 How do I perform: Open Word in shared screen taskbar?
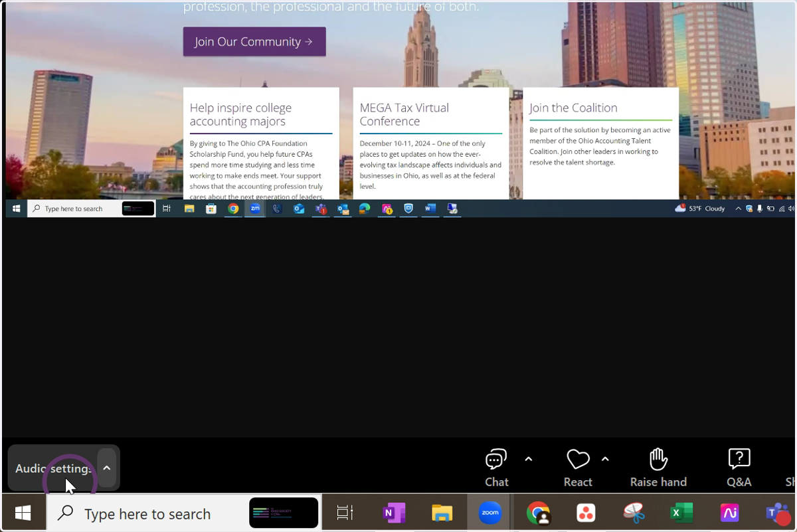click(430, 209)
